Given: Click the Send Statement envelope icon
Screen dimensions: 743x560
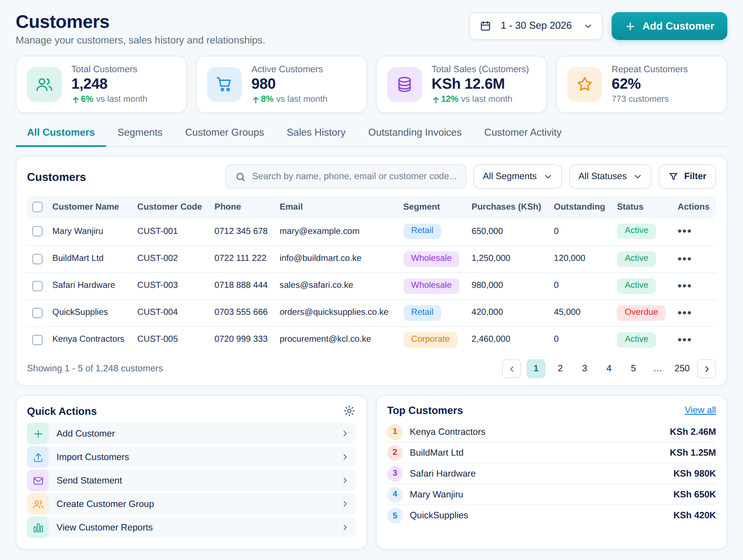Looking at the screenshot, I should pos(38,481).
